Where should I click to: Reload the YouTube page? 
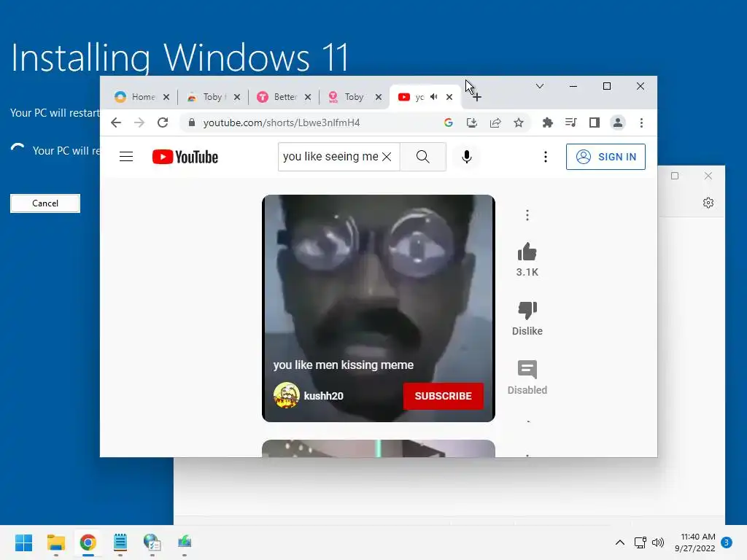pos(163,122)
